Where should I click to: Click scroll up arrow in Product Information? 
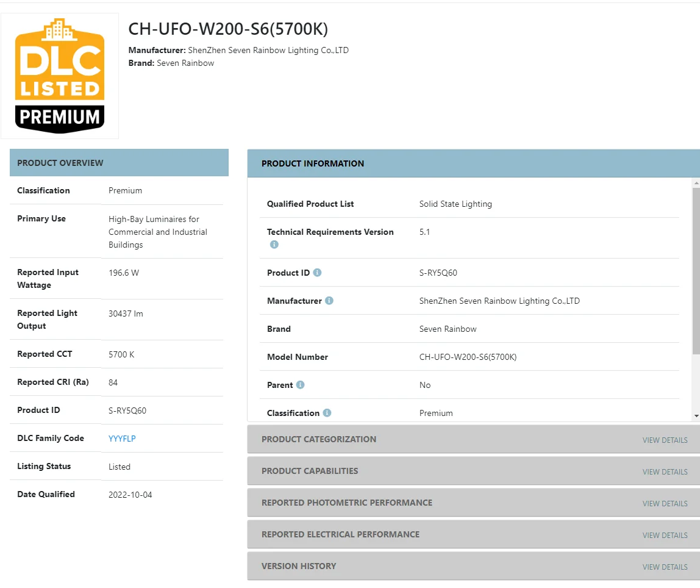pyautogui.click(x=696, y=183)
